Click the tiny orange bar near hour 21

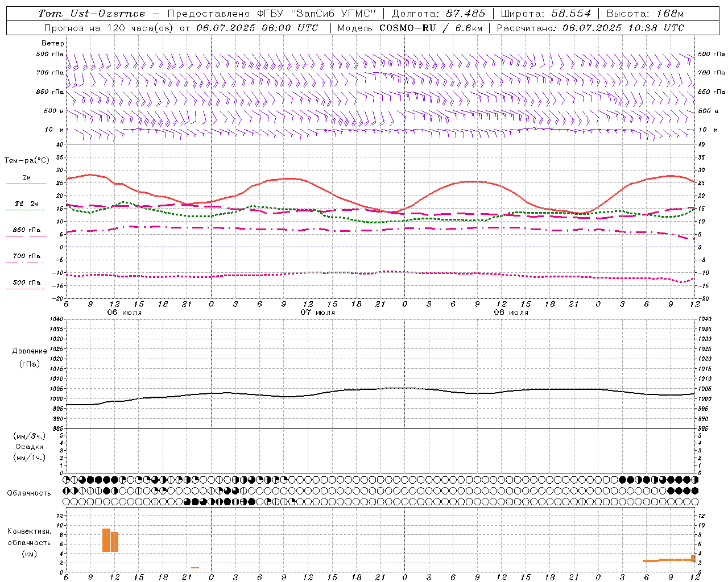(x=195, y=567)
